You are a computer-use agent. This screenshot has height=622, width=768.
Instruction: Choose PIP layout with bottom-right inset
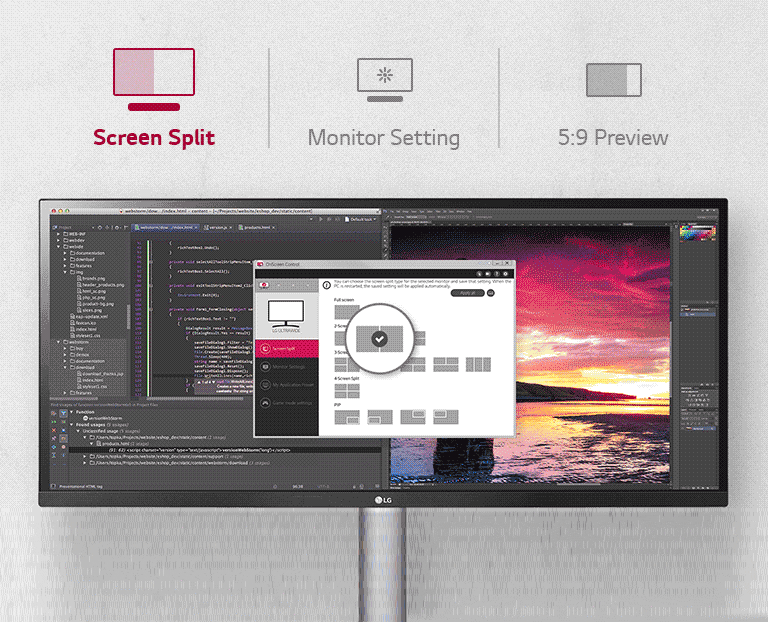point(347,417)
